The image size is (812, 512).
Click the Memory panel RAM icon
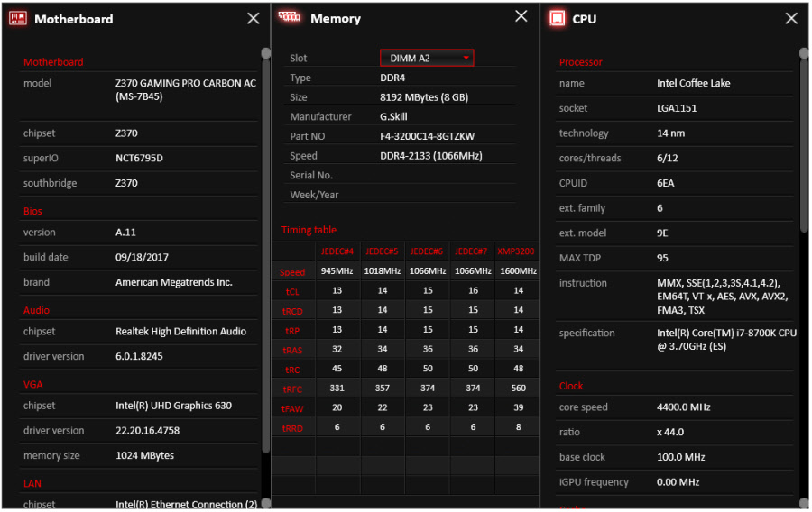pyautogui.click(x=290, y=17)
